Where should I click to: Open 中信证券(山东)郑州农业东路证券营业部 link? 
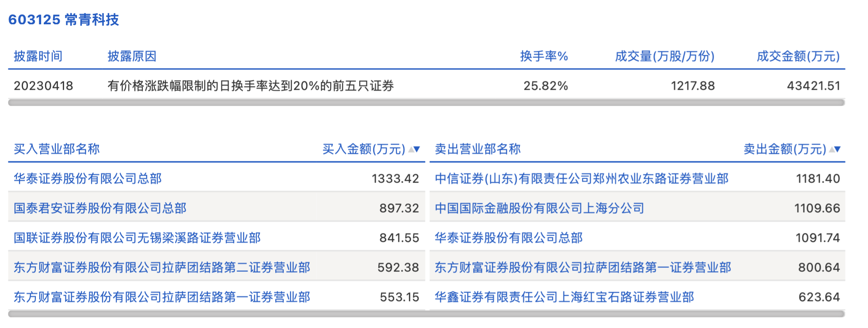pyautogui.click(x=581, y=179)
